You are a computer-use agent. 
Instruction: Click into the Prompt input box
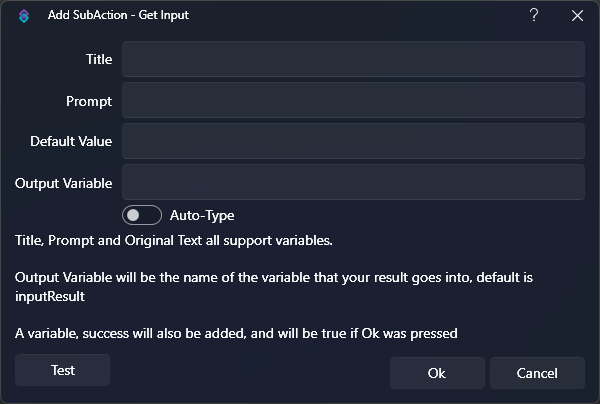[353, 100]
